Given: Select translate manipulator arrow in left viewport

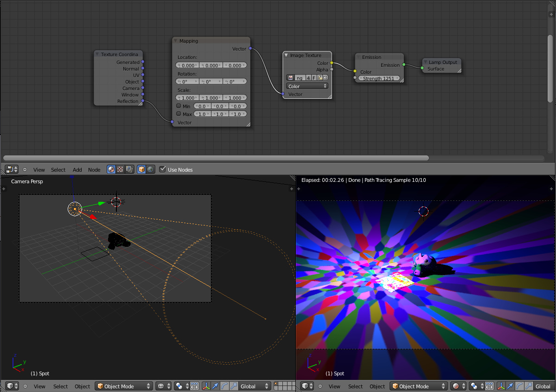Looking at the screenshot, I should click(215, 386).
